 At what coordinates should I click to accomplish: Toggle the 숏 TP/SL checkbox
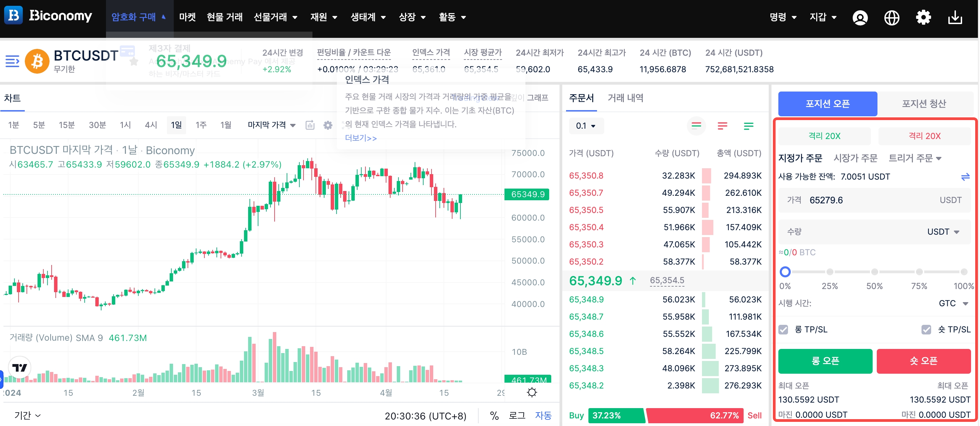point(926,329)
